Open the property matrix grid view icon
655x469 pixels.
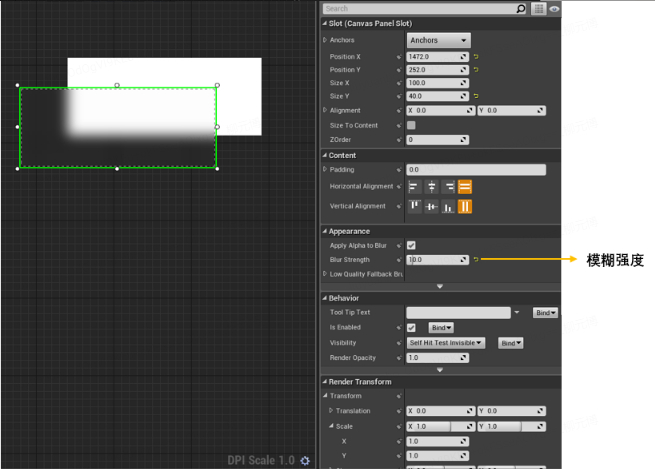pos(539,9)
